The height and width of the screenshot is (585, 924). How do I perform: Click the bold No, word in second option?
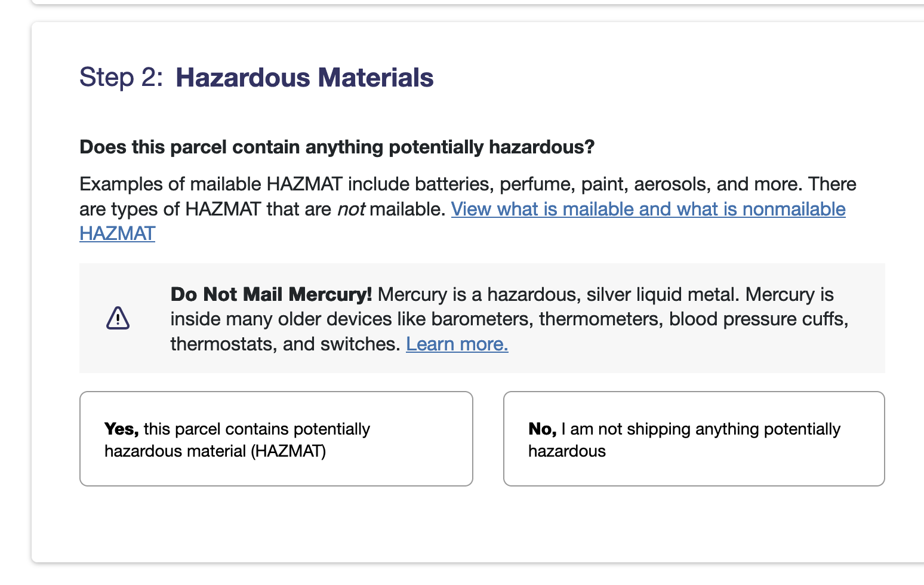click(x=543, y=429)
